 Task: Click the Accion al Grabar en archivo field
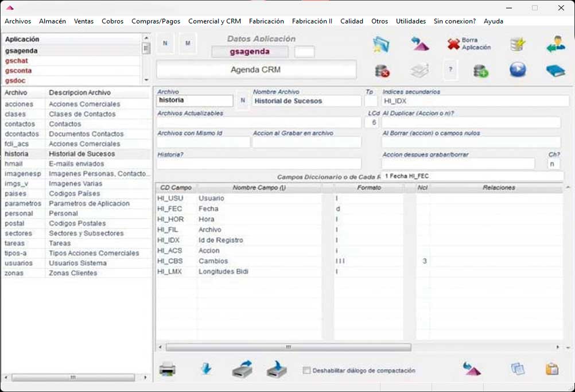306,142
